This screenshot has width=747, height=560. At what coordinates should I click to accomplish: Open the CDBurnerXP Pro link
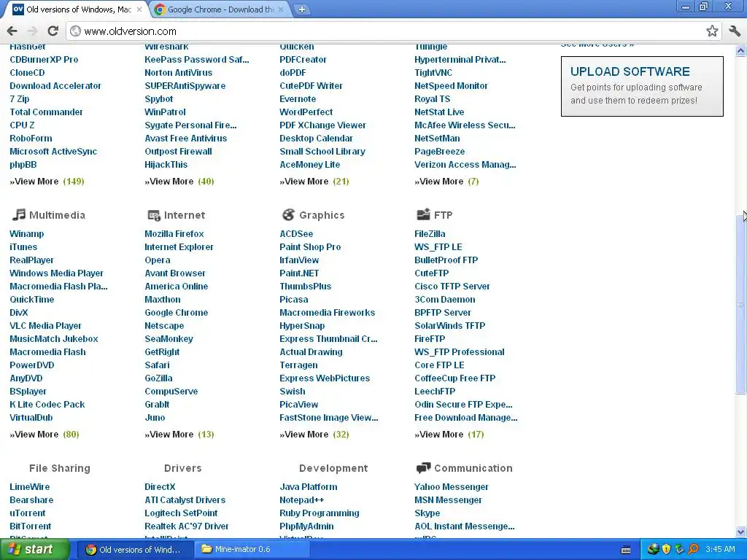[x=44, y=60]
